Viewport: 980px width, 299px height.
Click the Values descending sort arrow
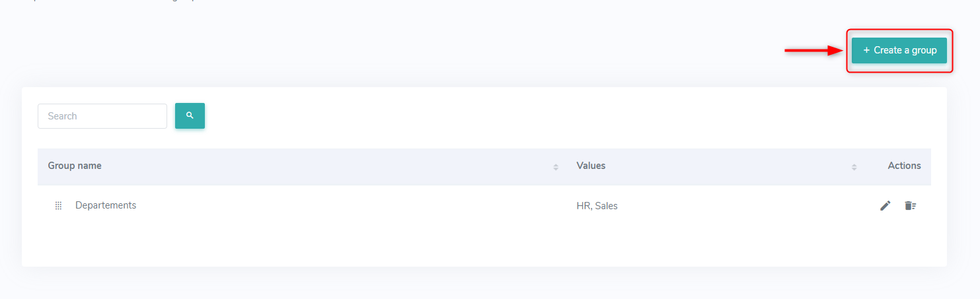click(x=854, y=169)
